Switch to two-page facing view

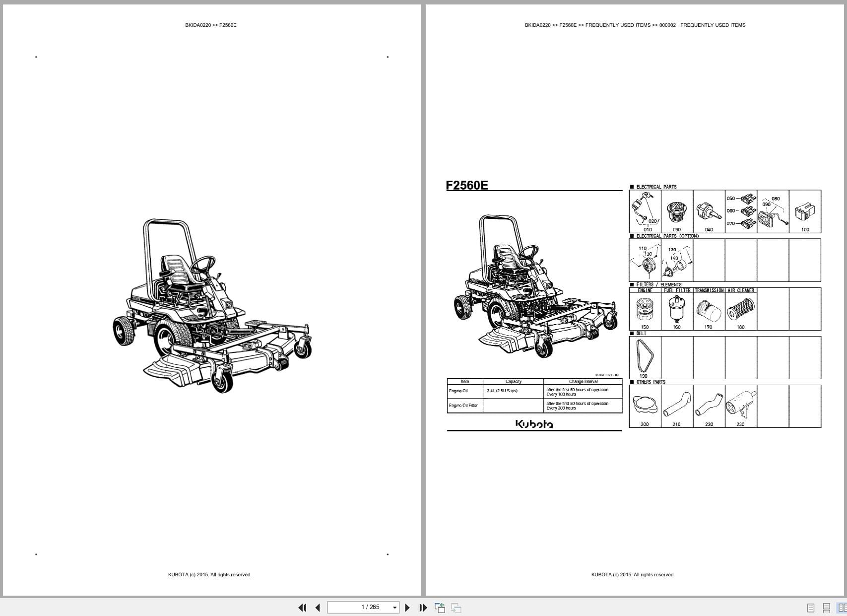coord(842,608)
